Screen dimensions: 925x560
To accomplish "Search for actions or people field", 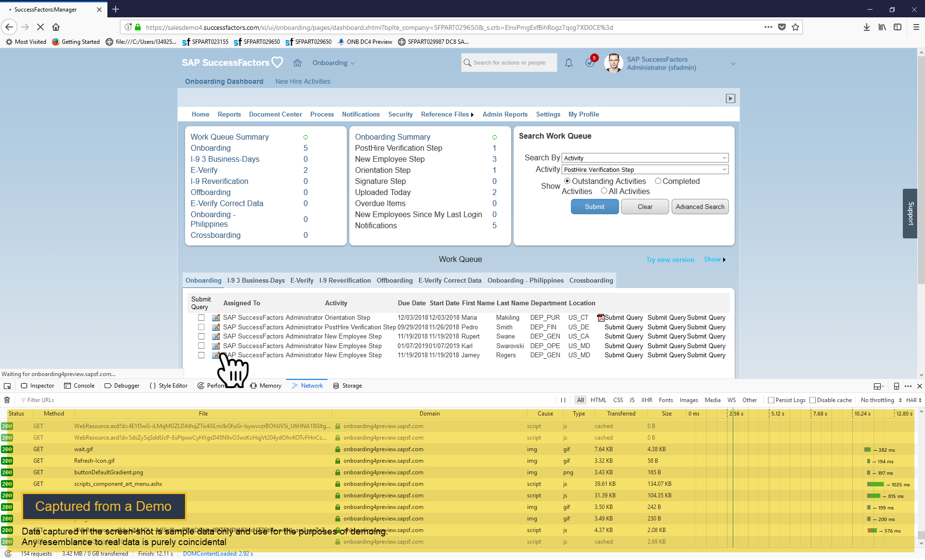I will click(509, 63).
